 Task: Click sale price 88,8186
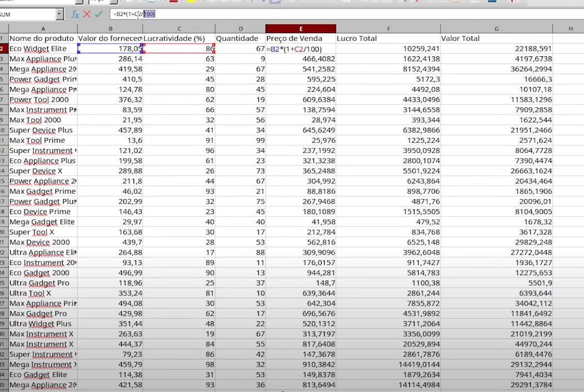tap(301, 191)
